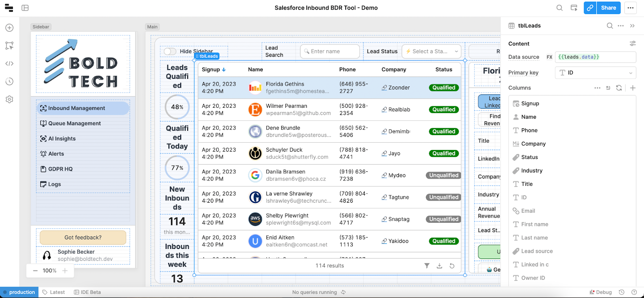Open the Debug panel
The width and height of the screenshot is (644, 298).
click(x=601, y=292)
